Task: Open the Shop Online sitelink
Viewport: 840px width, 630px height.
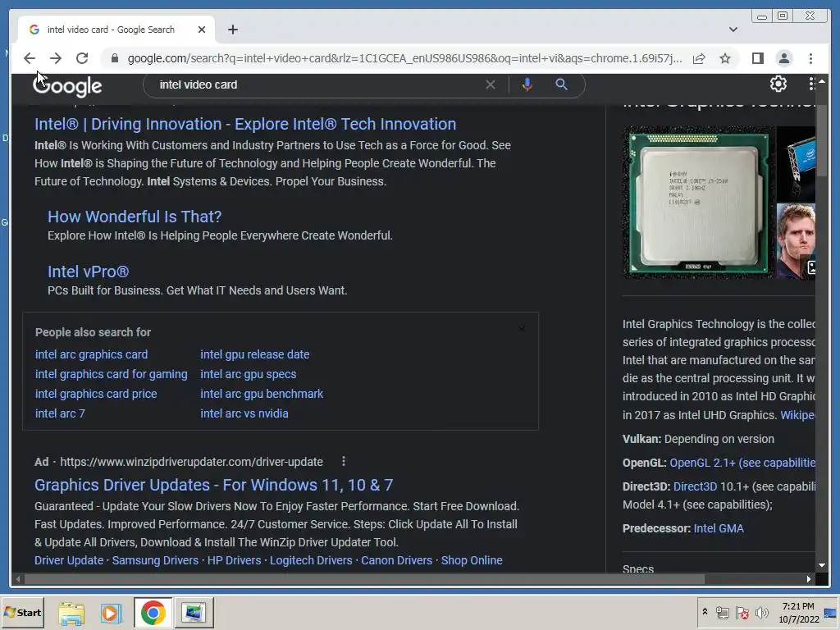Action: pyautogui.click(x=472, y=560)
